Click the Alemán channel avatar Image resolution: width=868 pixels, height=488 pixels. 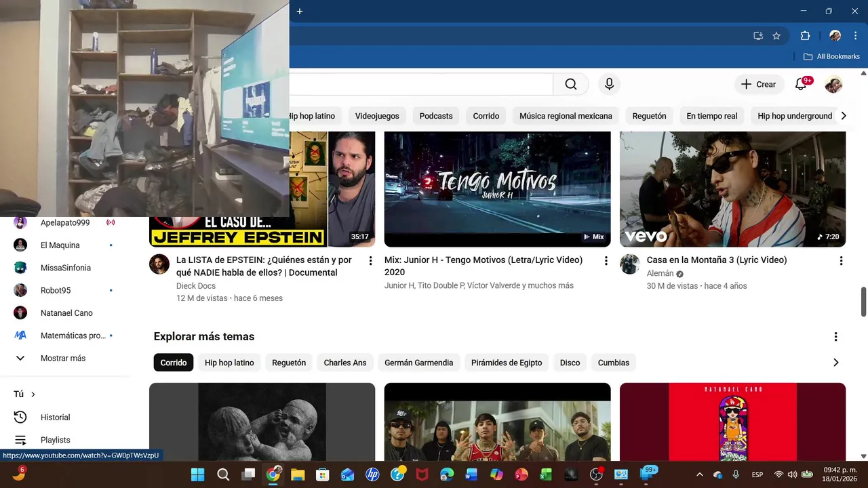click(630, 264)
